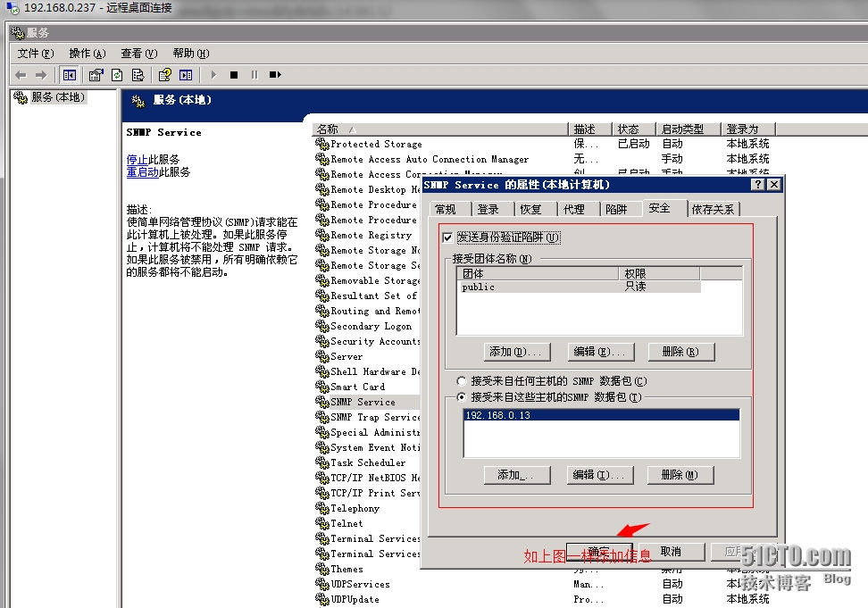Viewport: 868px width, 608px height.
Task: Click the gear icon beside Server
Action: [x=322, y=356]
